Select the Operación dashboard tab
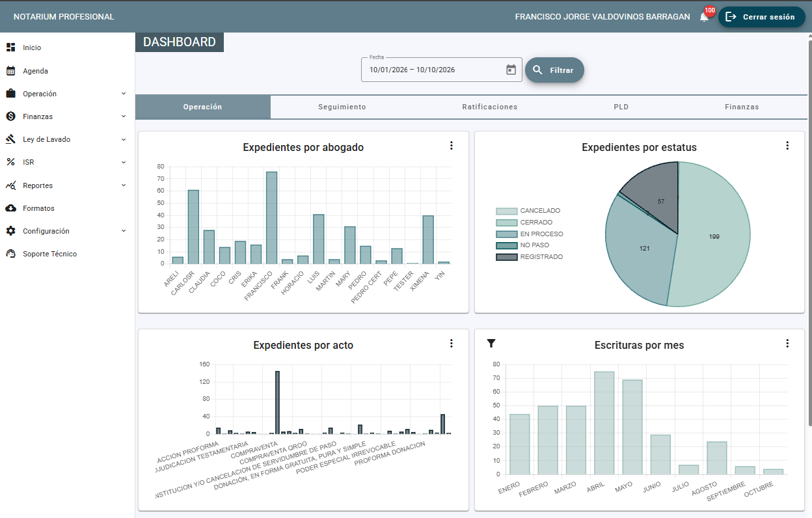This screenshot has height=518, width=812. click(x=202, y=107)
